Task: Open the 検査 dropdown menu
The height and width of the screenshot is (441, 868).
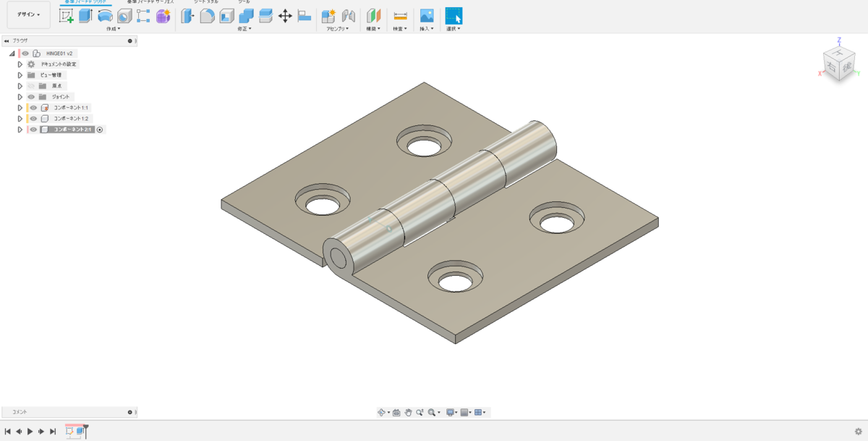Action: (399, 29)
